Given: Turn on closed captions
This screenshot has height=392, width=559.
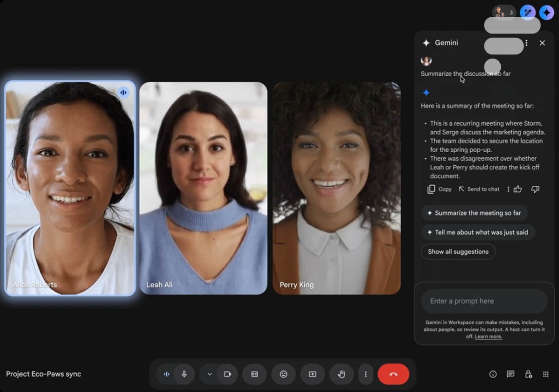Looking at the screenshot, I should point(254,374).
